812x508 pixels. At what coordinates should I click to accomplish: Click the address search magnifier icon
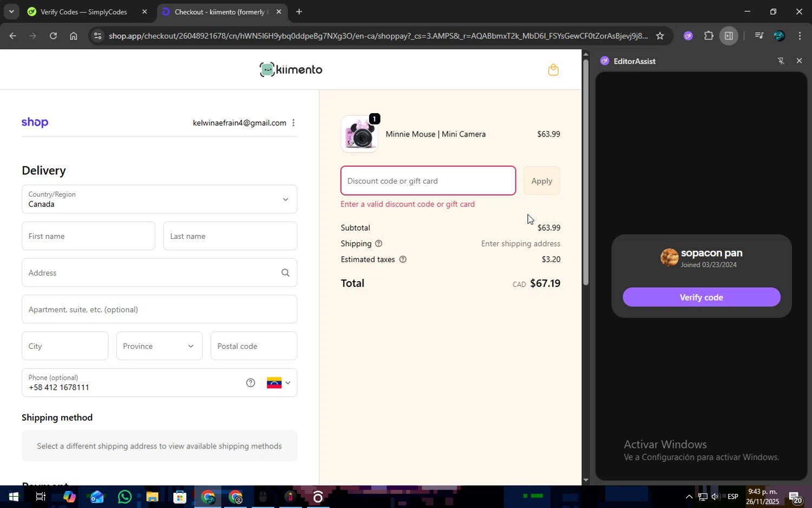285,273
